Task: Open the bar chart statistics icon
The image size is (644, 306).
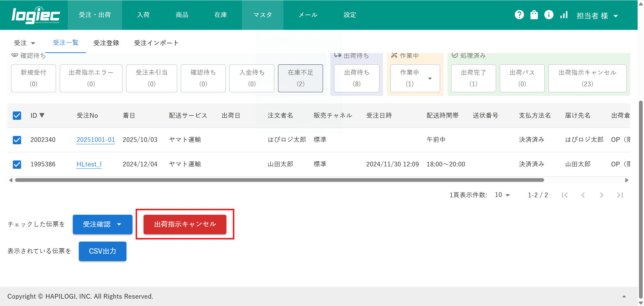Action: pos(564,15)
